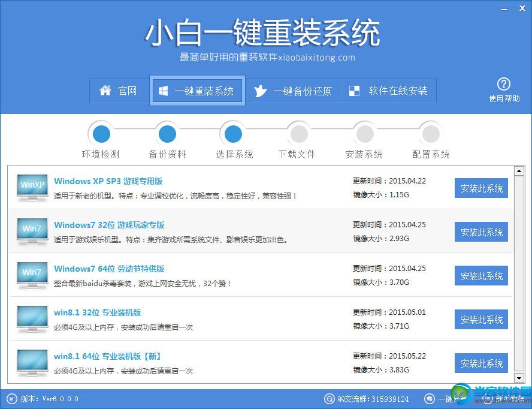Screen dimensions: 532x409
Task: Open the Windows7 64位 劳动节特供版 link
Action: 109,269
